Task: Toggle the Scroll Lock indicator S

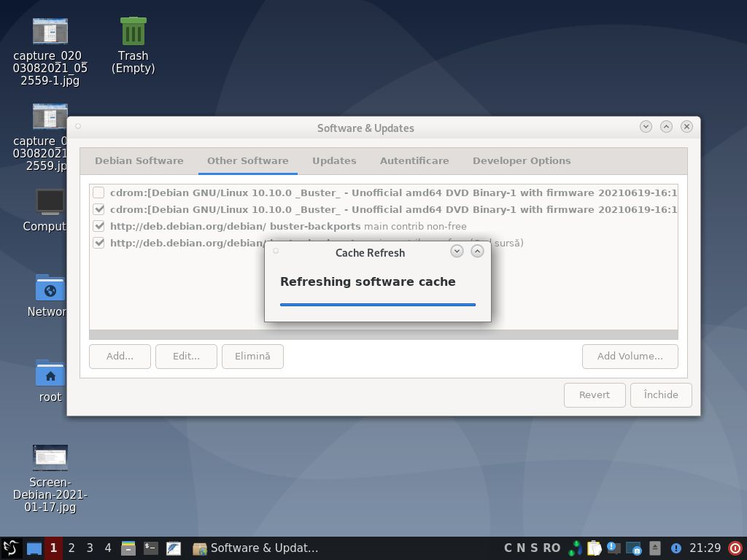Action: [x=534, y=548]
